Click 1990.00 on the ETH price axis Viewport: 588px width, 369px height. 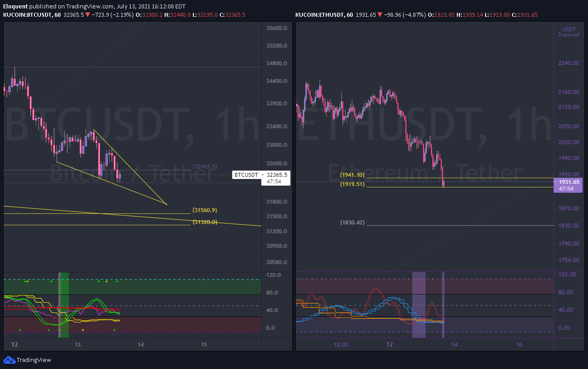point(569,158)
